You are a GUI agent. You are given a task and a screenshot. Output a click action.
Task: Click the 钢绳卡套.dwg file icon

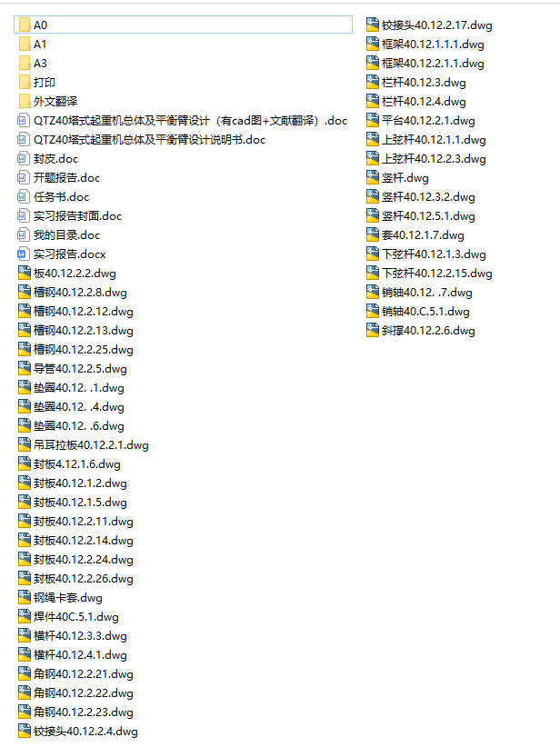click(x=25, y=597)
